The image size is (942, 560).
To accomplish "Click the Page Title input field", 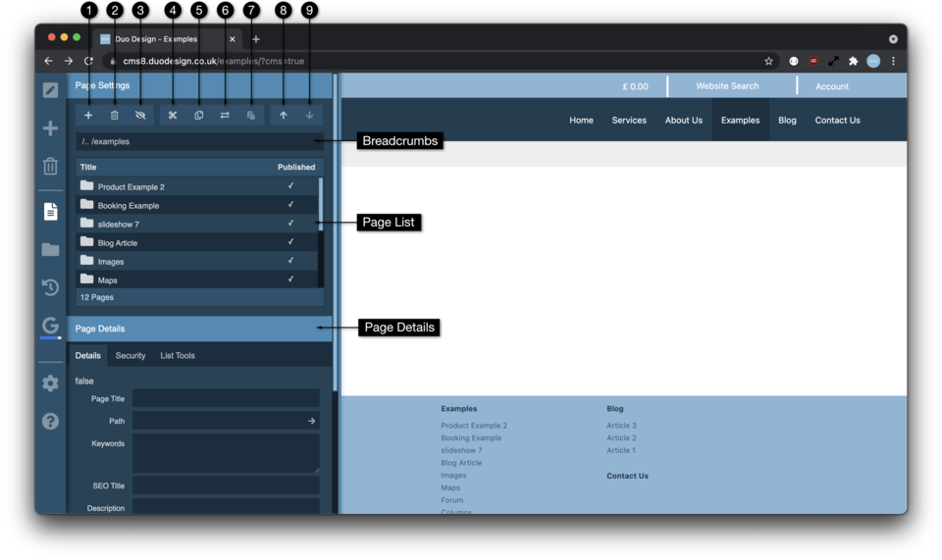I will [226, 398].
